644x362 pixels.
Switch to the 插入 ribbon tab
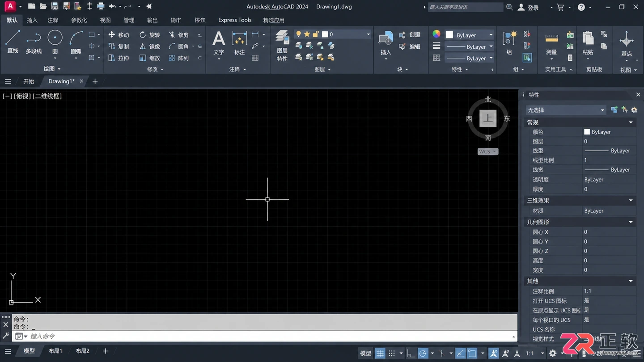pyautogui.click(x=32, y=20)
